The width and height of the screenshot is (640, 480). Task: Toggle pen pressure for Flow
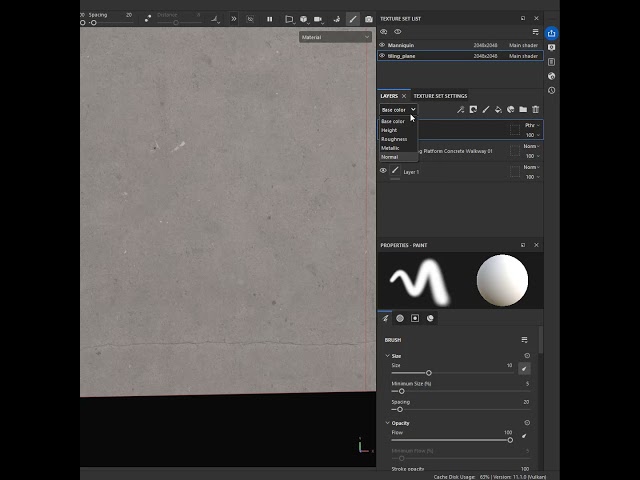pos(524,436)
